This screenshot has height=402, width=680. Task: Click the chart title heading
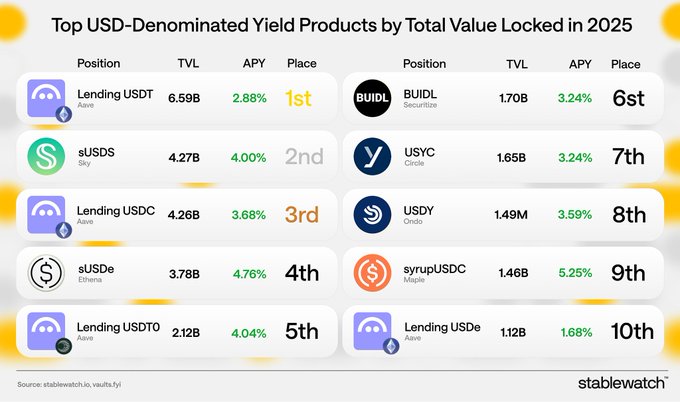(340, 22)
